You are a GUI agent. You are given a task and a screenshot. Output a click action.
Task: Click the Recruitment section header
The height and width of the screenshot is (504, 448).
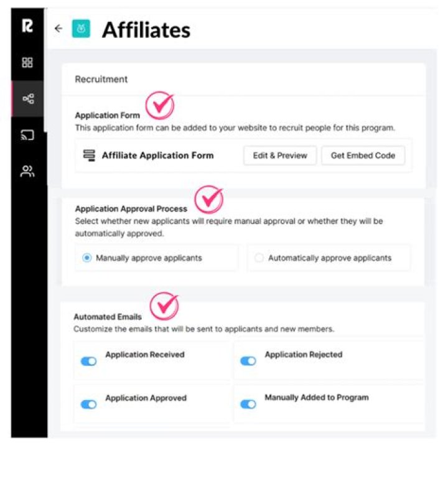101,80
